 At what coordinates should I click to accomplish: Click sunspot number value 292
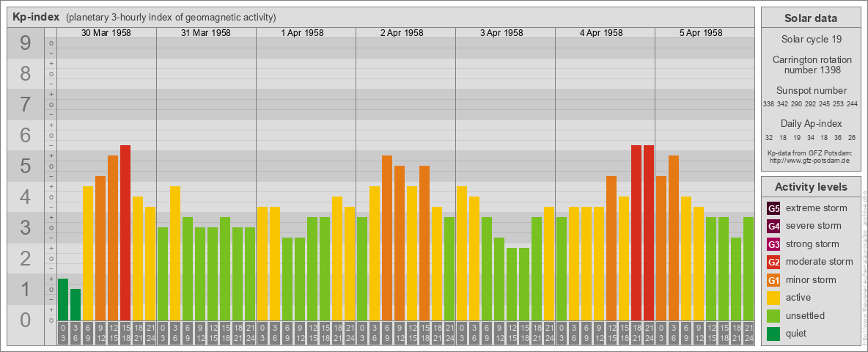click(x=811, y=104)
